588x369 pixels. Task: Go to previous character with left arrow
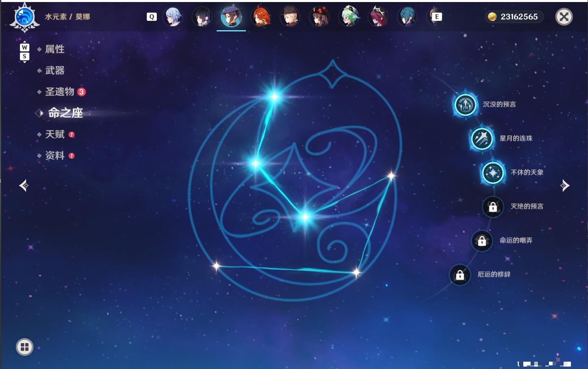[x=24, y=186]
